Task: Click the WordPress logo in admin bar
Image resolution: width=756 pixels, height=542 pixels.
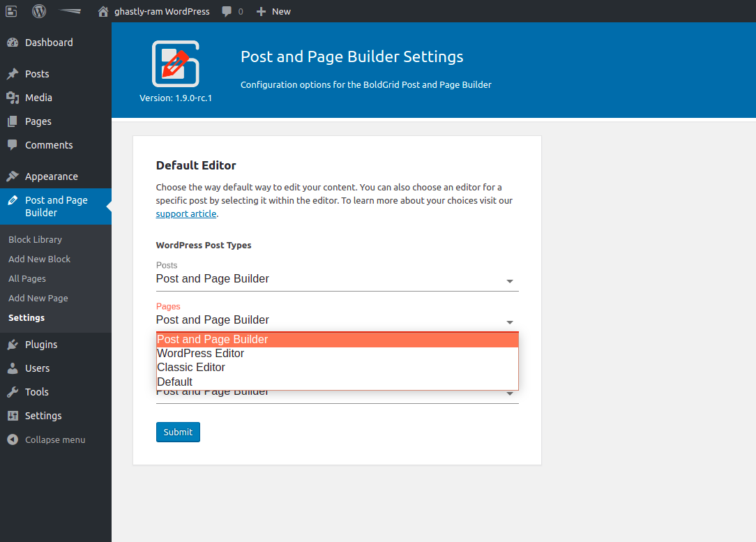Action: coord(39,11)
